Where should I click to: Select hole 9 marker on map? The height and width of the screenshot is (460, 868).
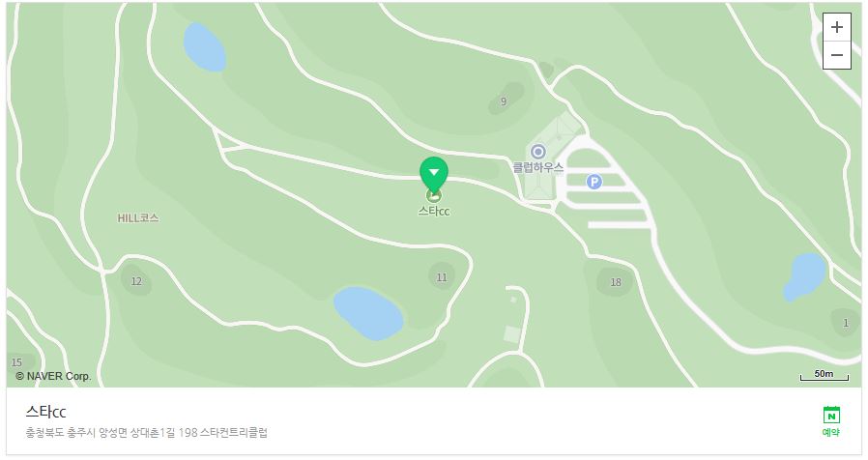[x=504, y=101]
